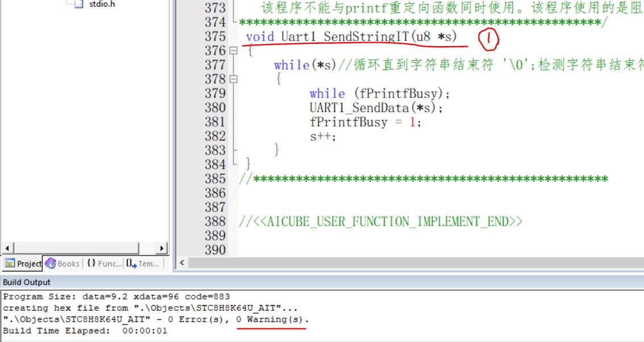Switch to the Books tab

[63, 263]
